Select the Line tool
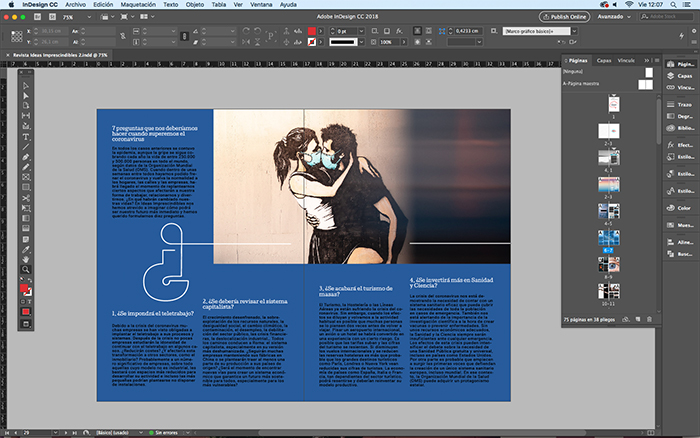700x438 pixels. 26,147
